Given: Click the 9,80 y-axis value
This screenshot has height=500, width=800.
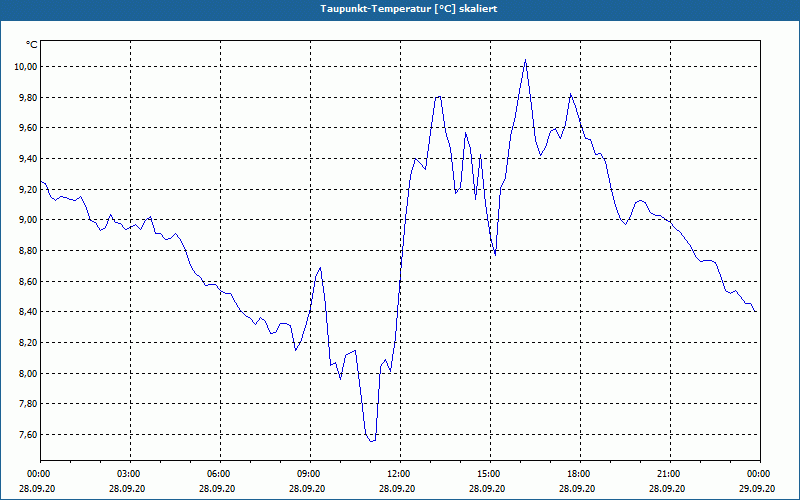Looking at the screenshot, I should click(x=29, y=97).
